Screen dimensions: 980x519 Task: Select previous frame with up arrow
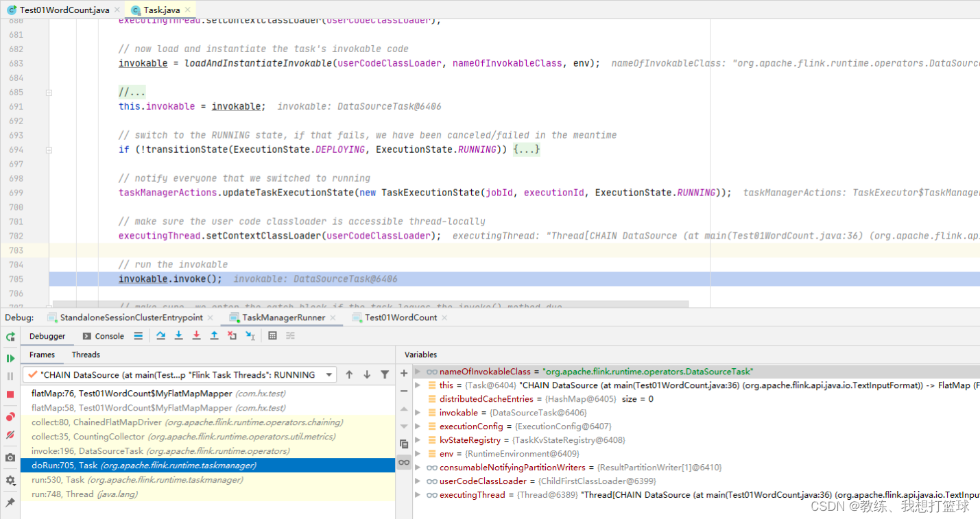pos(349,374)
